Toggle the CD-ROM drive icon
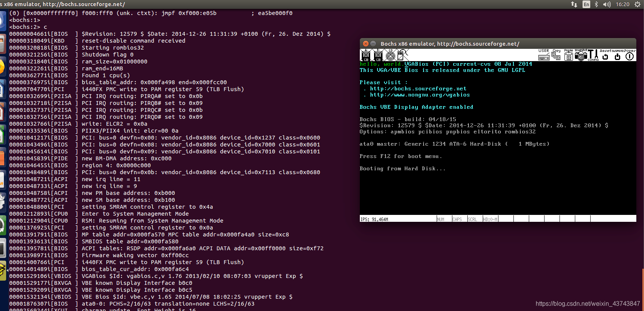 (x=391, y=55)
